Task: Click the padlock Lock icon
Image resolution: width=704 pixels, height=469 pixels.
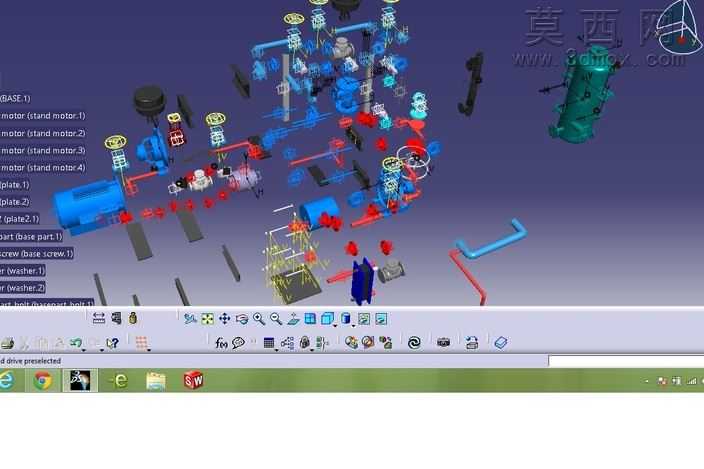Action: (304, 343)
